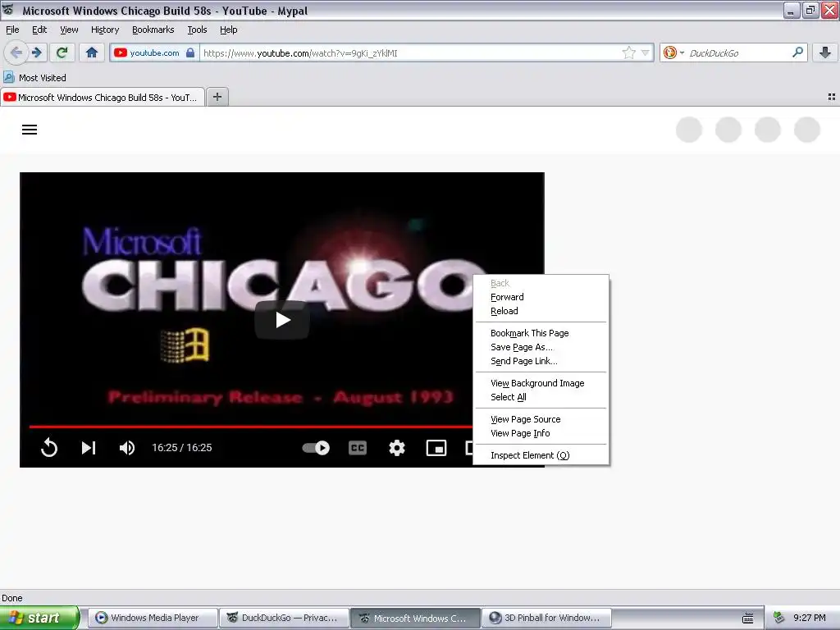Screen dimensions: 840x630
Task: Enable miniplayer mode icon
Action: pos(436,447)
